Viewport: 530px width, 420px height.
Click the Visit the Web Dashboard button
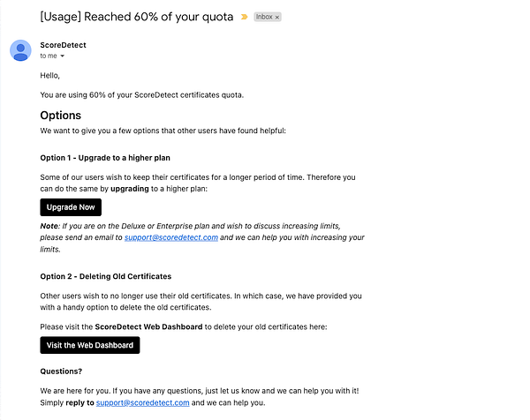[90, 345]
